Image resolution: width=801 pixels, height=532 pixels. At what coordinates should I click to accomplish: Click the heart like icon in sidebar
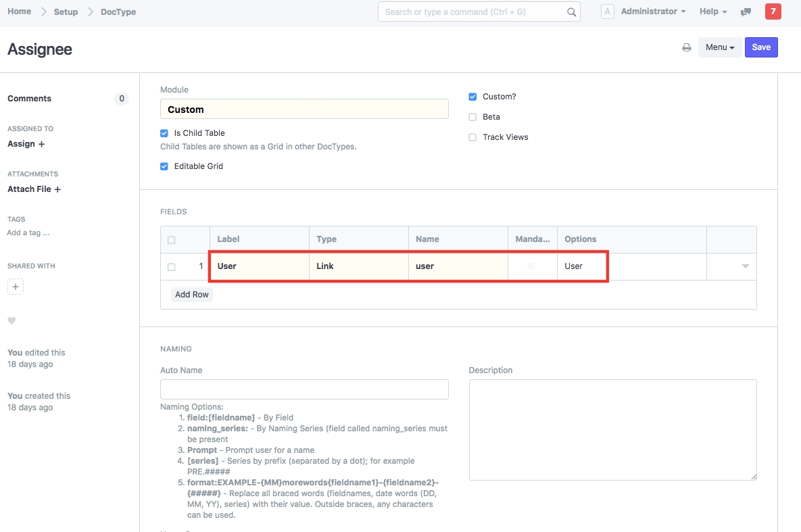11,321
